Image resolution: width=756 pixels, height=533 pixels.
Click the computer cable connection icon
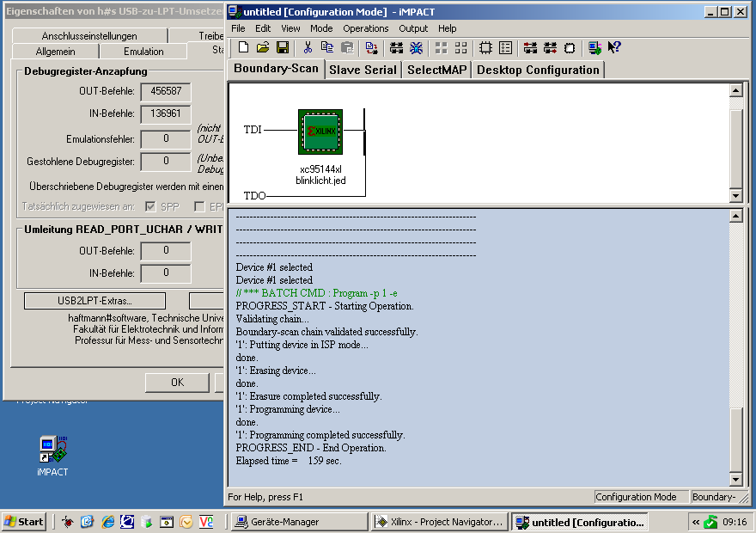(x=594, y=47)
